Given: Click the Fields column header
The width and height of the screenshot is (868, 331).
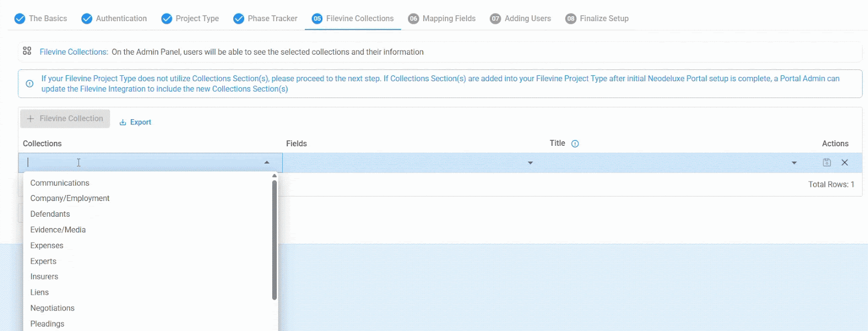Looking at the screenshot, I should pyautogui.click(x=297, y=144).
